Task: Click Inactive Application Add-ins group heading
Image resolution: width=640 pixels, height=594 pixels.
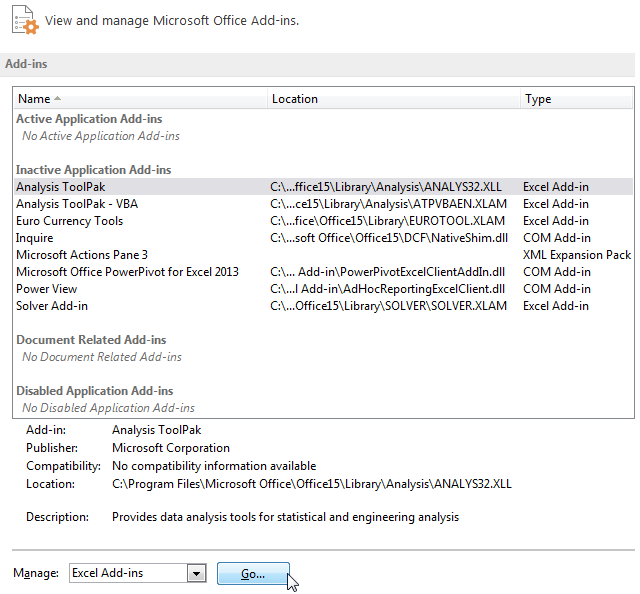Action: (x=93, y=170)
